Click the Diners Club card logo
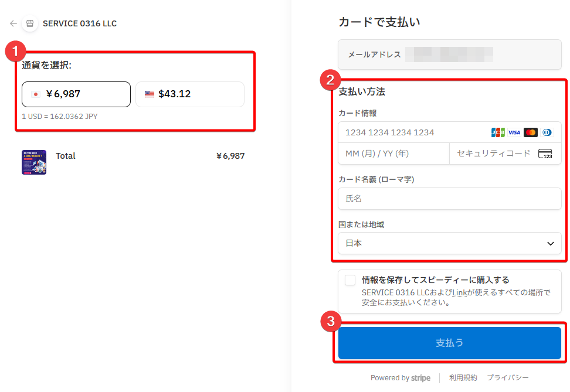 click(x=547, y=132)
